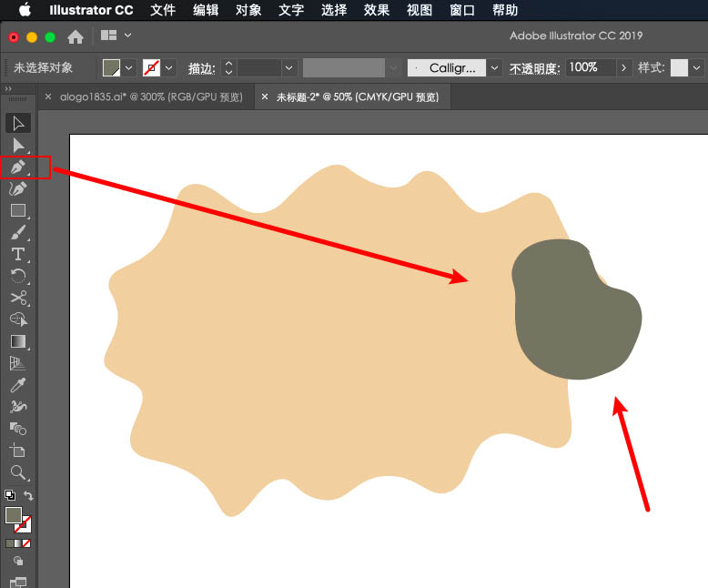
Task: Select the Pen tool
Action: 18,167
